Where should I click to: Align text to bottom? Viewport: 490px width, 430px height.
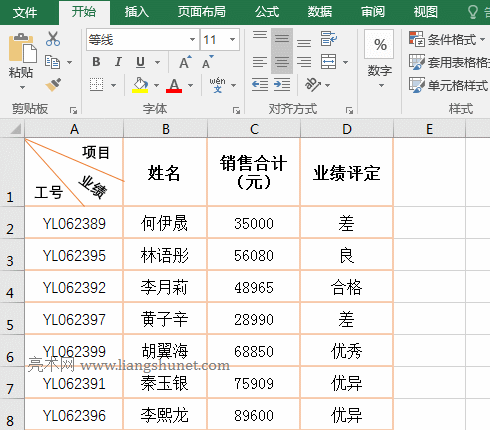304,43
